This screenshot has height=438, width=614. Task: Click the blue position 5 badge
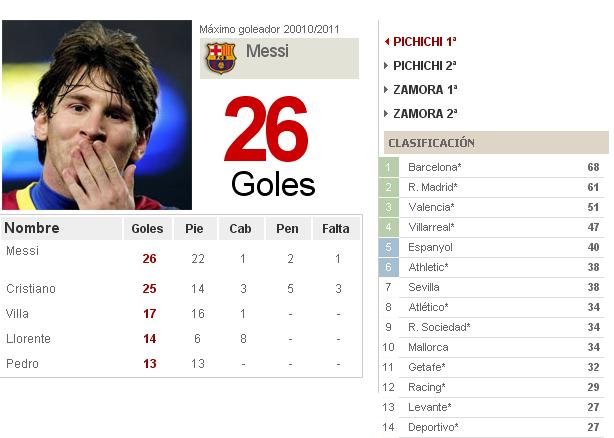tap(388, 247)
